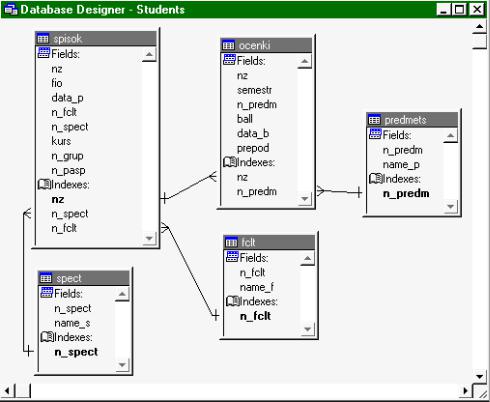The width and height of the screenshot is (490, 402).
Task: Select the relation line between spisok and fclt
Action: 190,272
